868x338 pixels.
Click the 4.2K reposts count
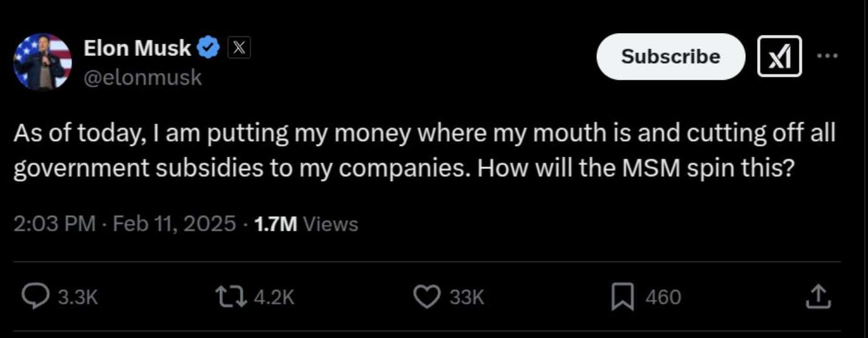(274, 297)
